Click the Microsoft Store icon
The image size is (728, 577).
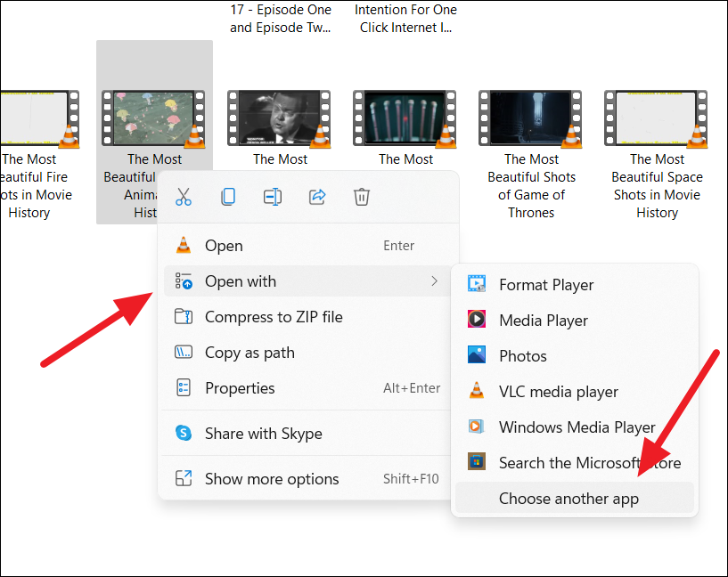pos(477,461)
